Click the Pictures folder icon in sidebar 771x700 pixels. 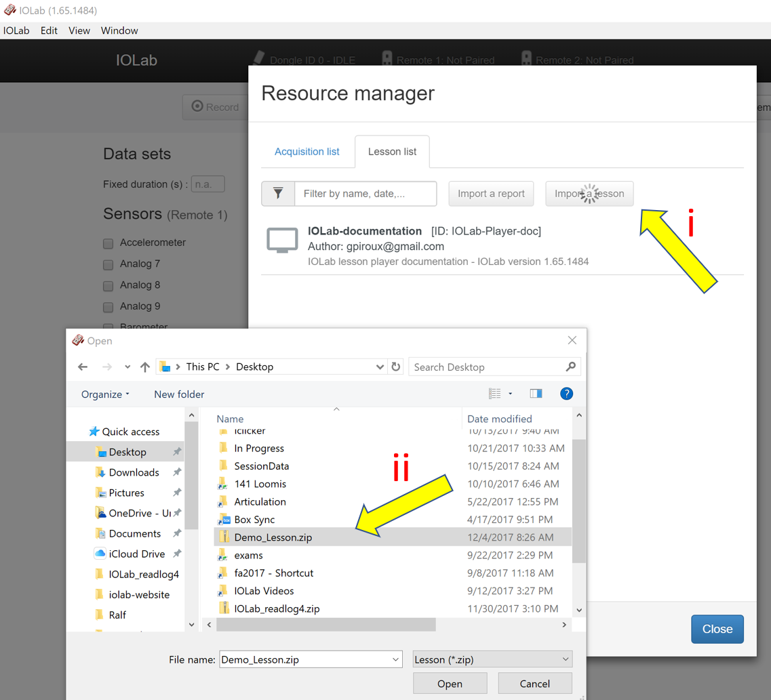click(x=100, y=493)
